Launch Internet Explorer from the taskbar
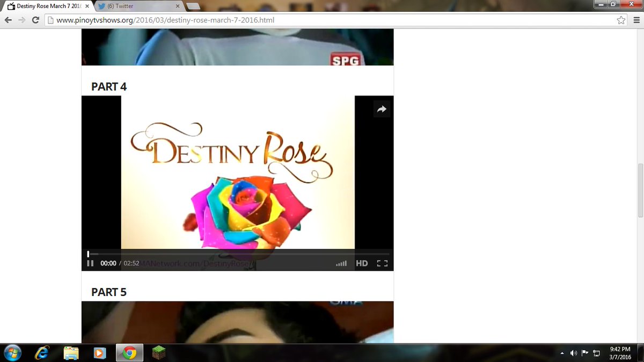The height and width of the screenshot is (362, 644). click(x=42, y=353)
